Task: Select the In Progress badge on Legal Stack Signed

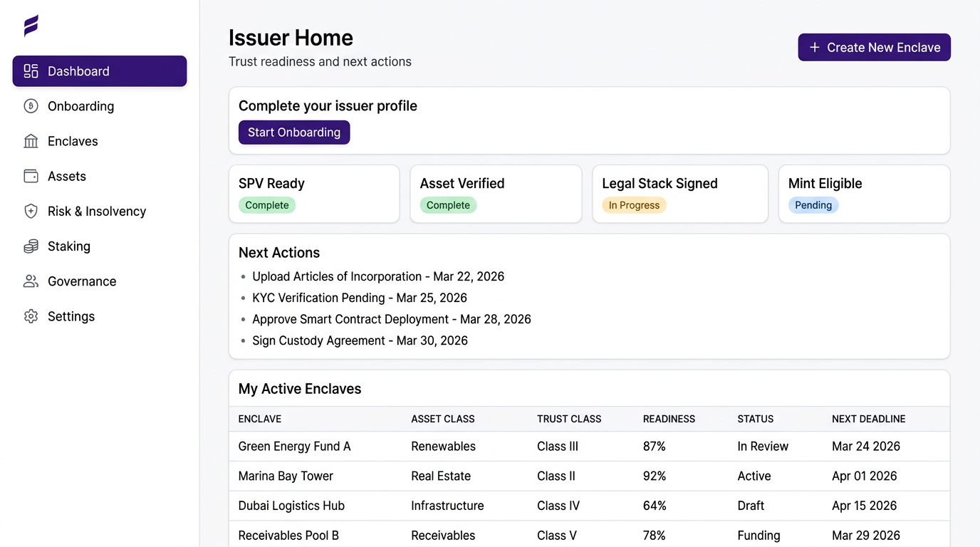Action: pyautogui.click(x=634, y=204)
